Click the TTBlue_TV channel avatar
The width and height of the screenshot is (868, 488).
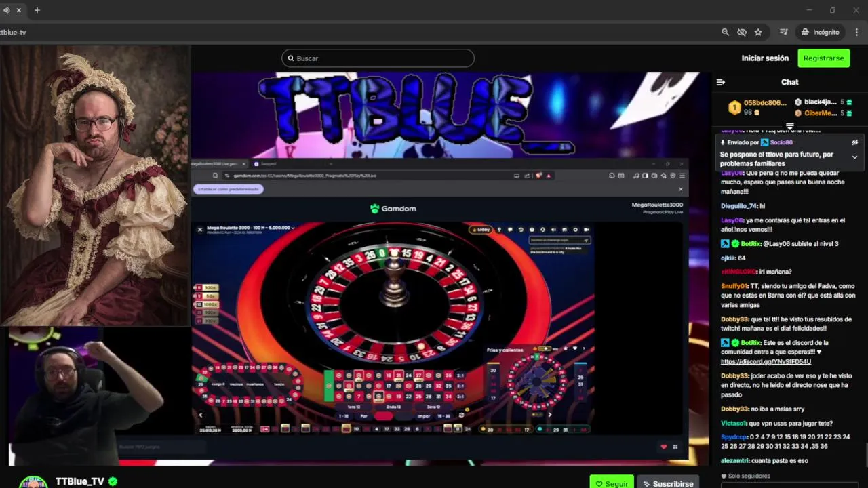(33, 482)
